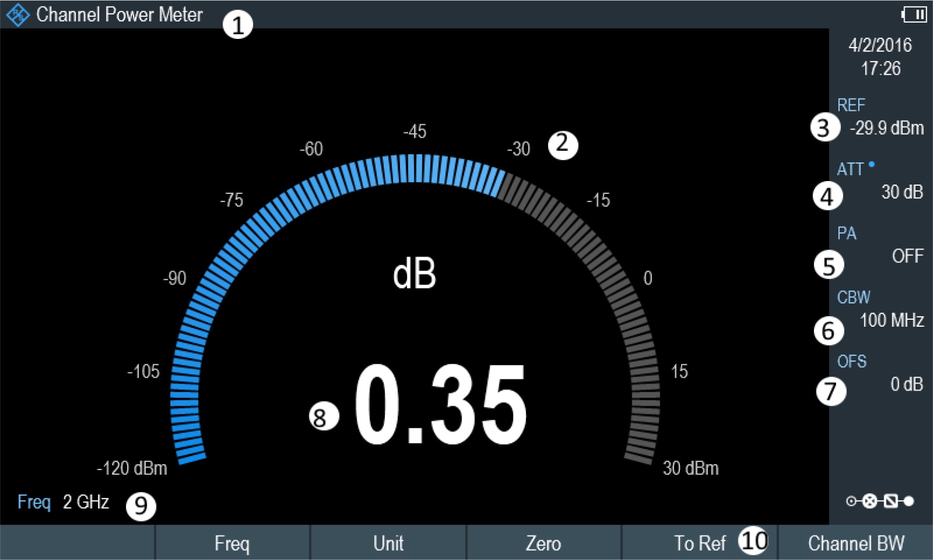
Task: Click the detector dot at the end of the signal path
Action: 909,501
